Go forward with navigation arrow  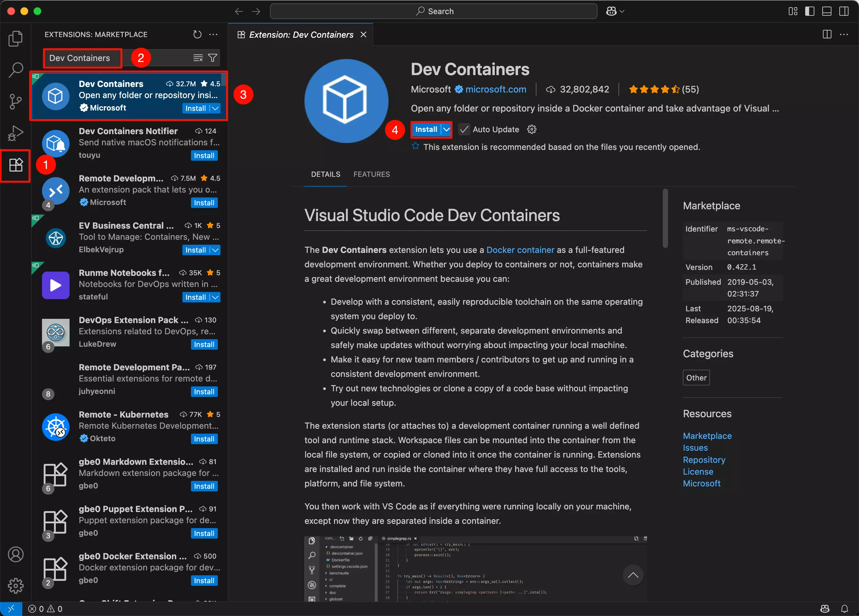(x=256, y=11)
